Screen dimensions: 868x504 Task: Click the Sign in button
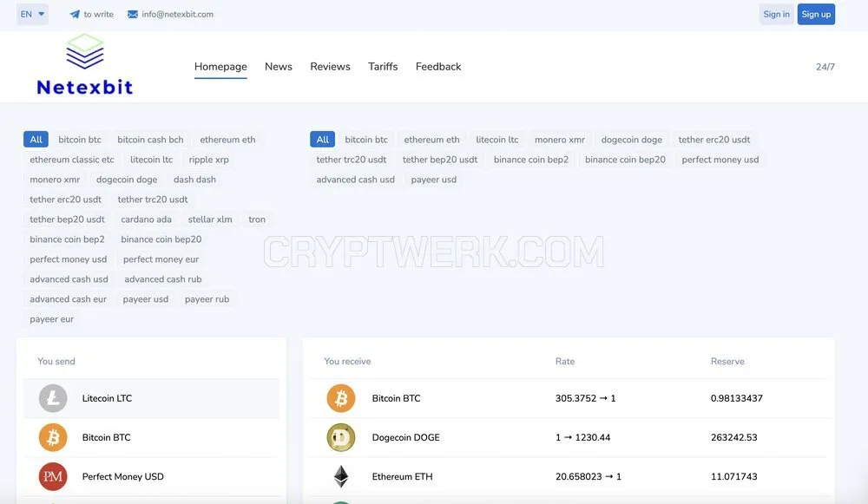(x=776, y=15)
